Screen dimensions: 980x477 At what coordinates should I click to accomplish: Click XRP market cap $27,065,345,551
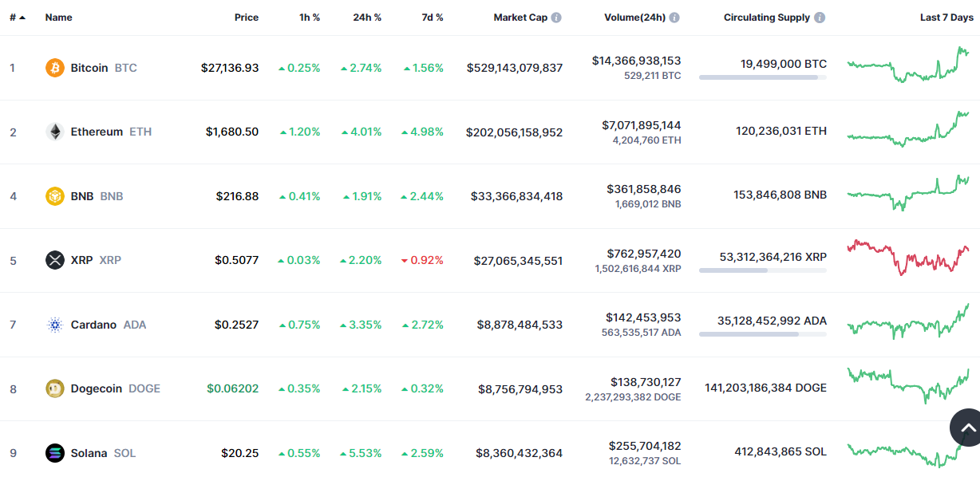coord(518,260)
